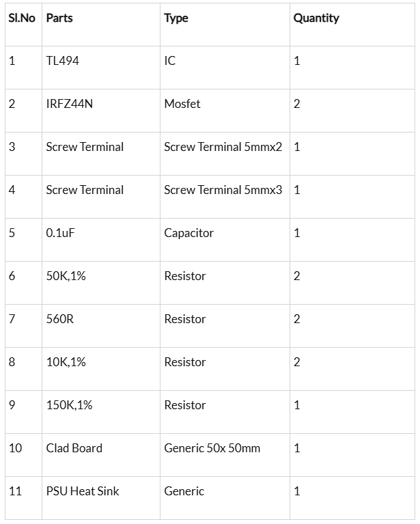The image size is (420, 524).
Task: Click the Parts column header
Action: point(59,18)
